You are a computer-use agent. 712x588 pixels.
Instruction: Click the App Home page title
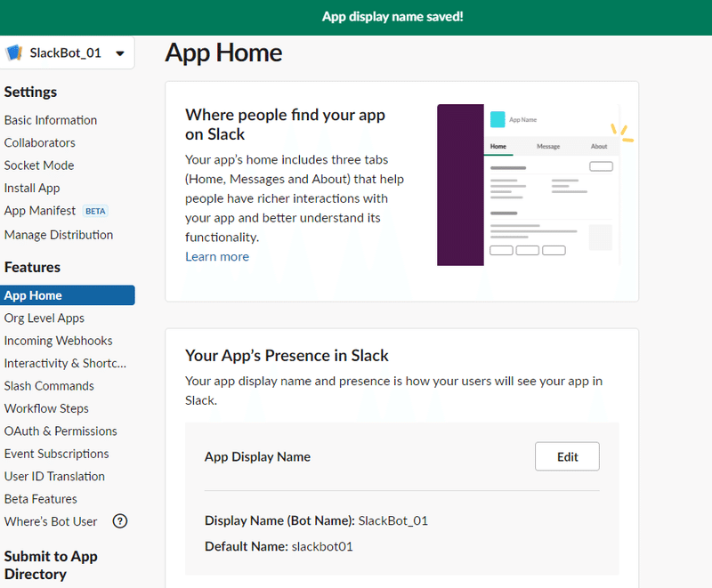223,53
